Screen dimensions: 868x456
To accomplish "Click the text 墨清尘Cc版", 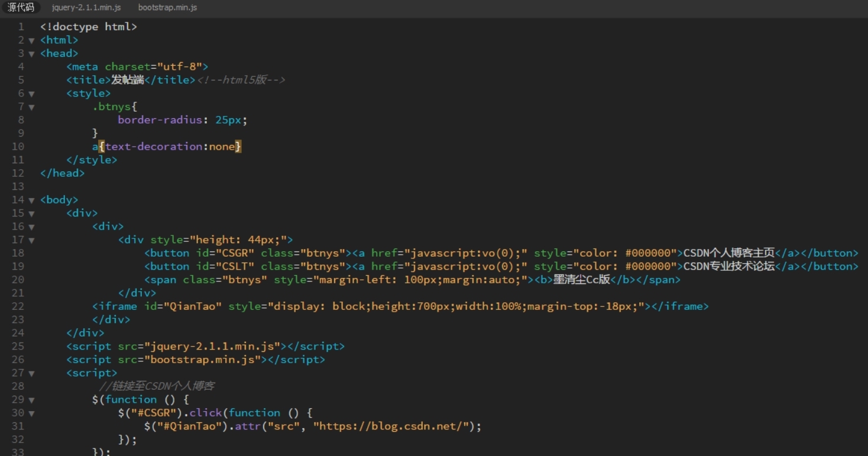I will coord(581,280).
